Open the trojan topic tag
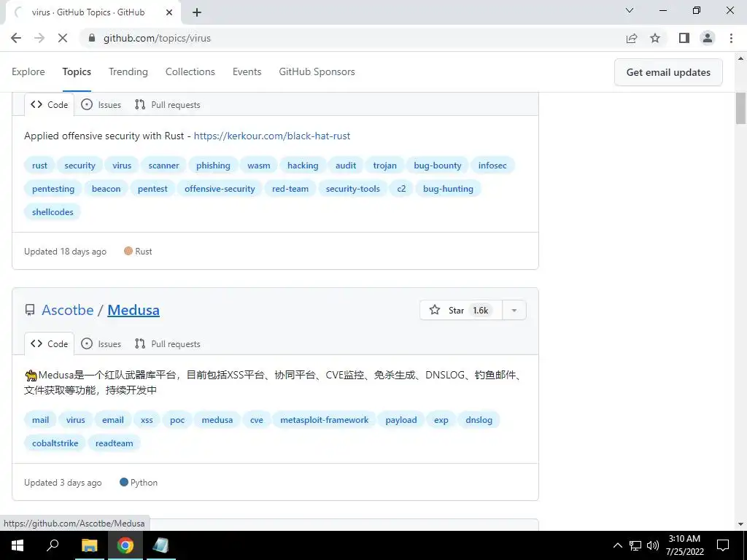The height and width of the screenshot is (560, 747). [x=385, y=166]
